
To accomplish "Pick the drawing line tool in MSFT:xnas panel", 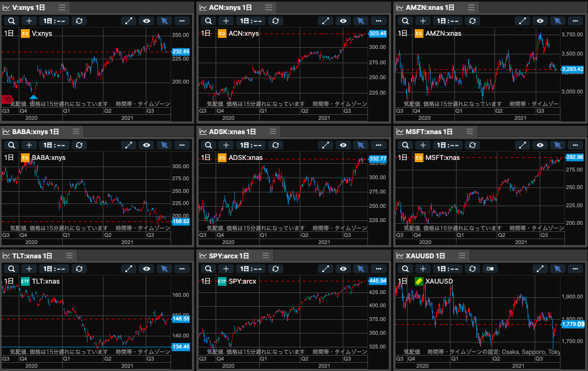I will 523,145.
